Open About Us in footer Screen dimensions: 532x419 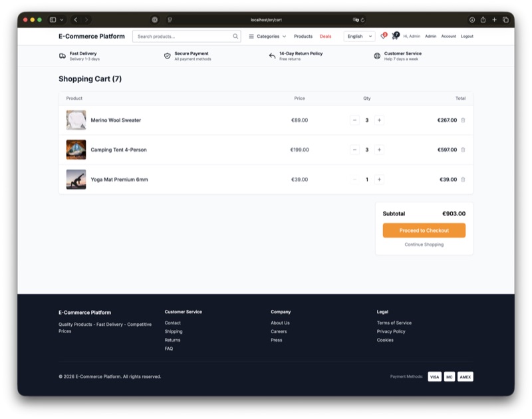point(280,323)
